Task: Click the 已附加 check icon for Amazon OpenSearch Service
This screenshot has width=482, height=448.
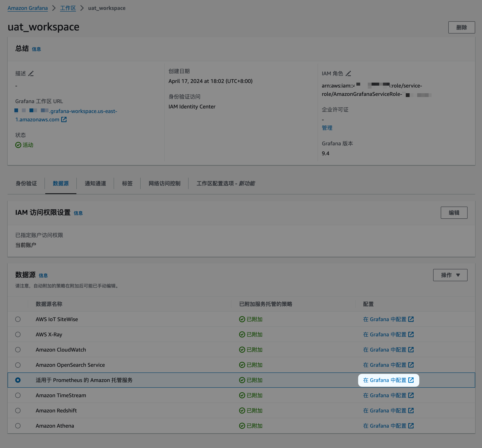Action: [x=242, y=365]
